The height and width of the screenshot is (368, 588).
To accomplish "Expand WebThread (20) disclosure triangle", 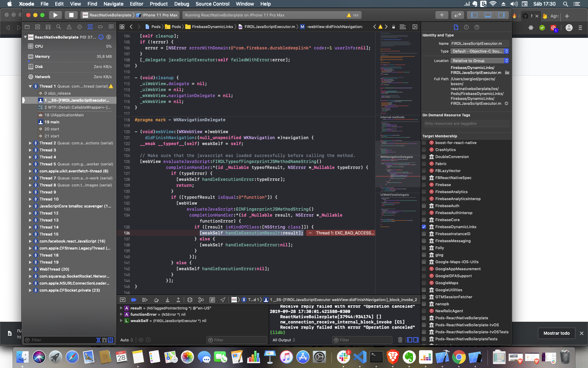I will (30, 269).
